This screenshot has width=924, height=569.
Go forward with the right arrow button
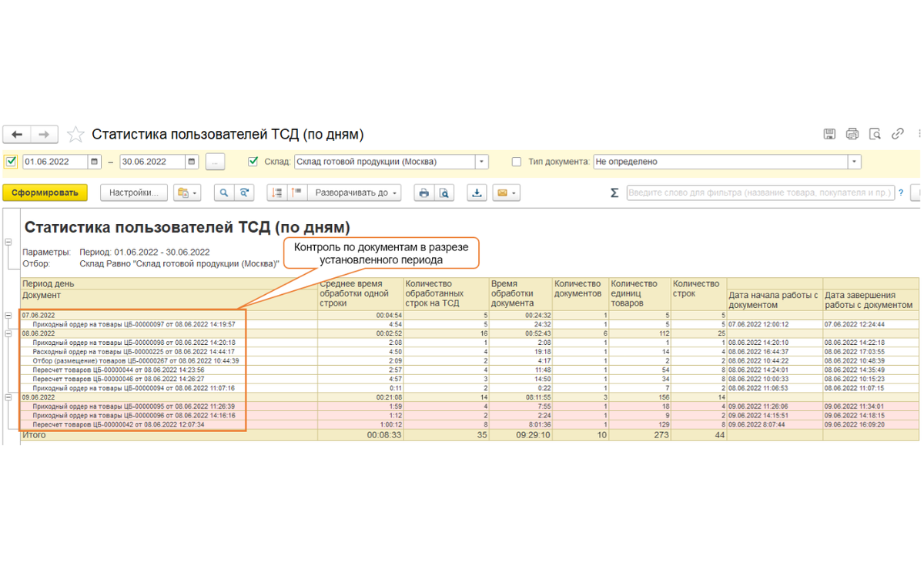click(44, 135)
